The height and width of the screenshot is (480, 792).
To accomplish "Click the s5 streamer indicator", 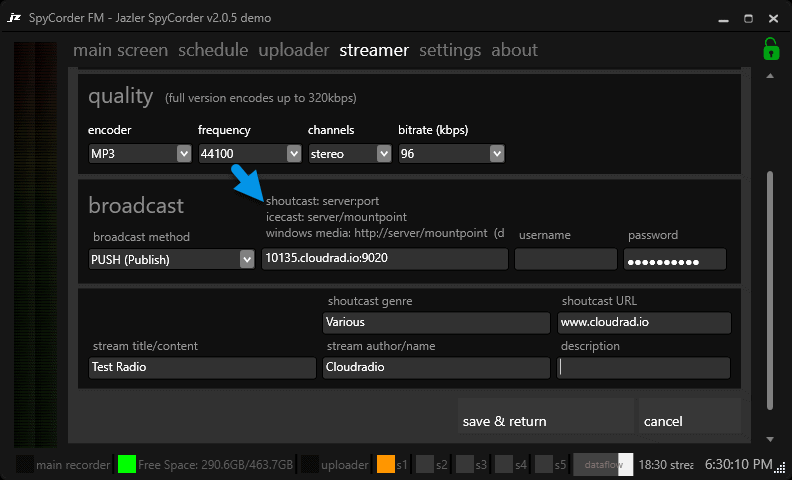I will 544,464.
